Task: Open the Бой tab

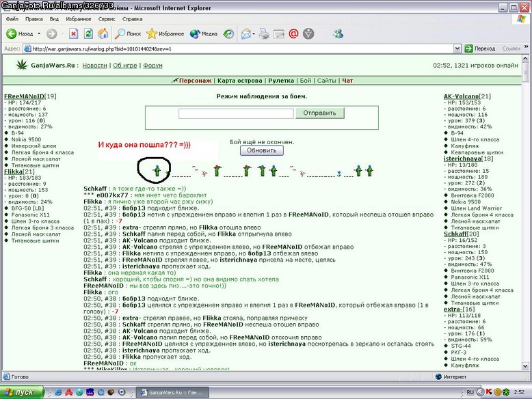Action: [x=306, y=81]
